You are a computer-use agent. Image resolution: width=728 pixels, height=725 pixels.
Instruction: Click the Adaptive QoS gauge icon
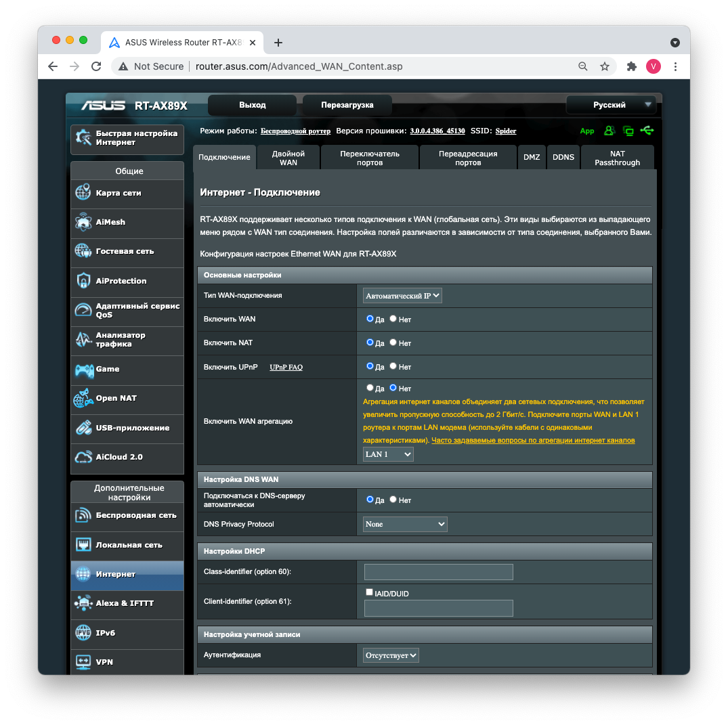[83, 310]
